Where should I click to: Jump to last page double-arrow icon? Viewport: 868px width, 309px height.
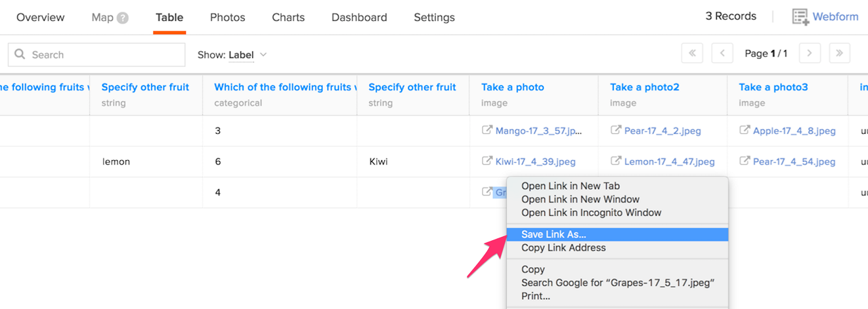pos(840,53)
